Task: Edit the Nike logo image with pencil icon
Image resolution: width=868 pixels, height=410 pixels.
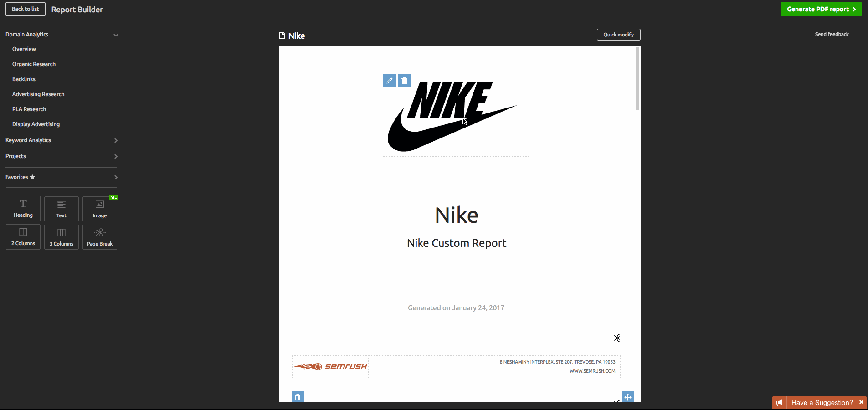Action: (389, 81)
